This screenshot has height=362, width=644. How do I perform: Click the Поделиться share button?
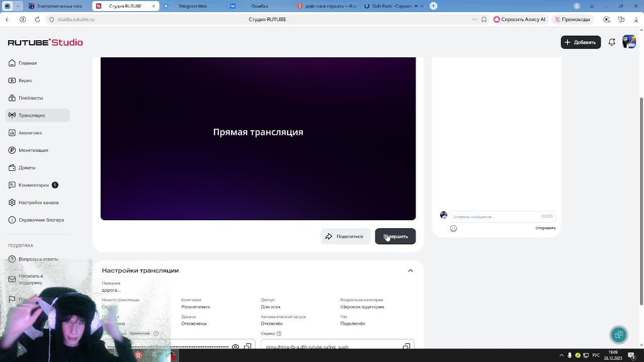click(345, 236)
